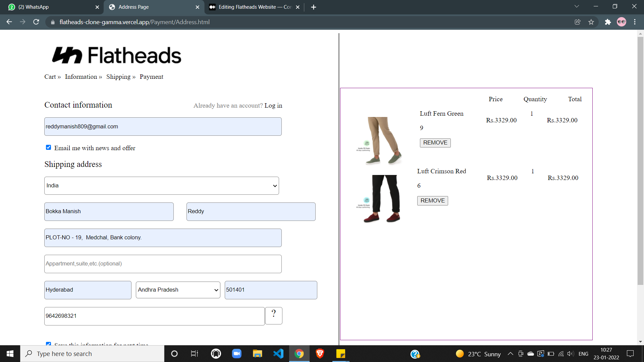Screen dimensions: 644x362
Task: Expand Chrome tab search chevron
Action: pyautogui.click(x=577, y=7)
